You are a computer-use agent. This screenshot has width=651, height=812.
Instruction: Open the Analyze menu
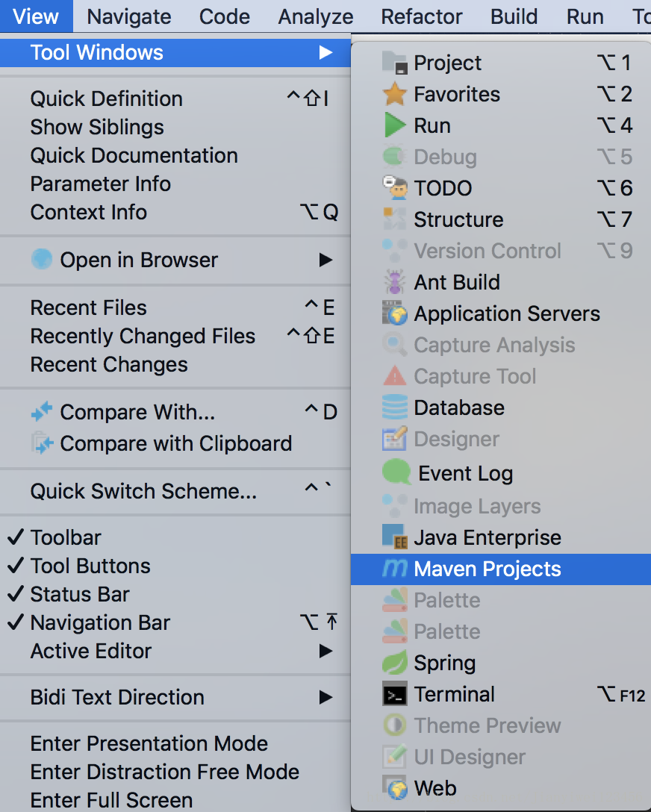315,16
